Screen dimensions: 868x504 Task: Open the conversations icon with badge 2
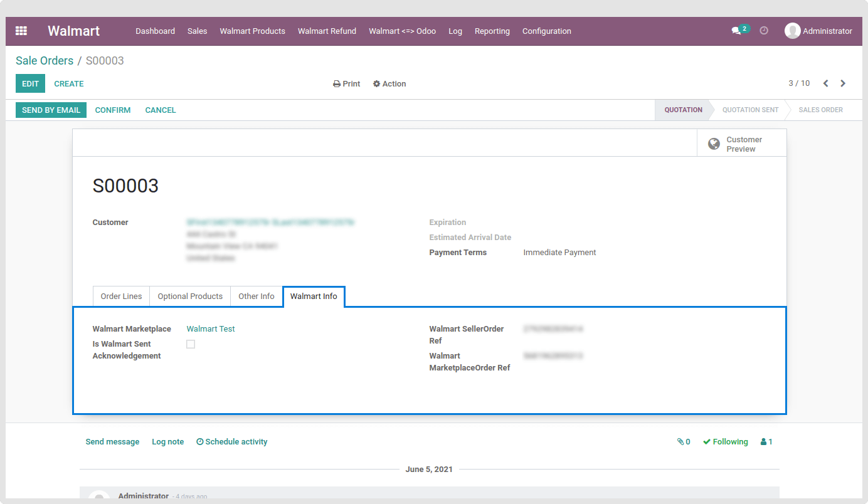click(740, 30)
